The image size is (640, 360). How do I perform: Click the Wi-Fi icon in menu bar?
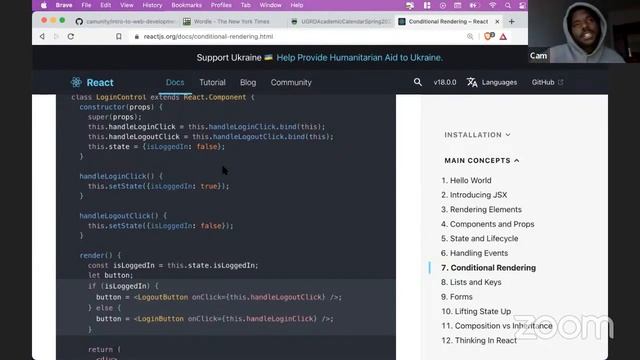(x=493, y=5)
